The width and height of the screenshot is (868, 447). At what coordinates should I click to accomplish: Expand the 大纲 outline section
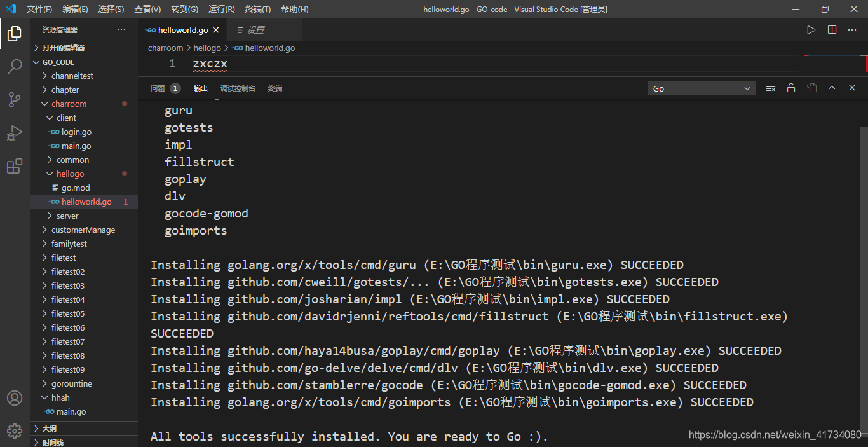(84, 429)
